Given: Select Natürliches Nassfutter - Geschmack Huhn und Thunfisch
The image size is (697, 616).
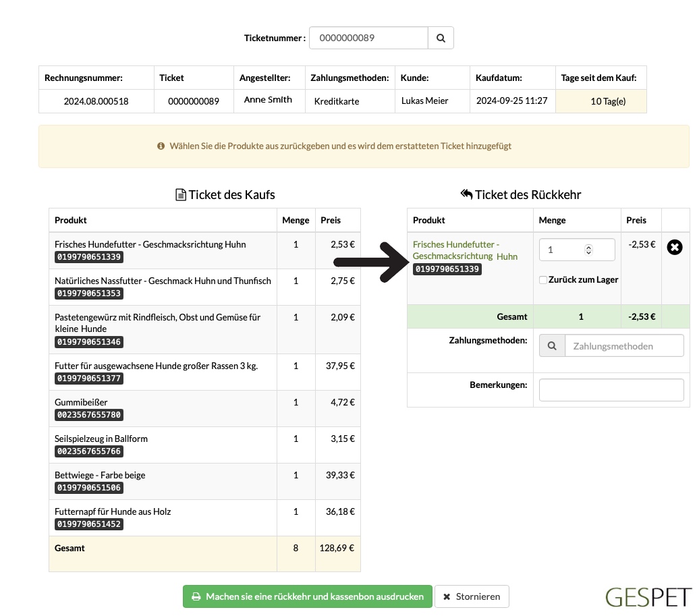Looking at the screenshot, I should point(163,281).
